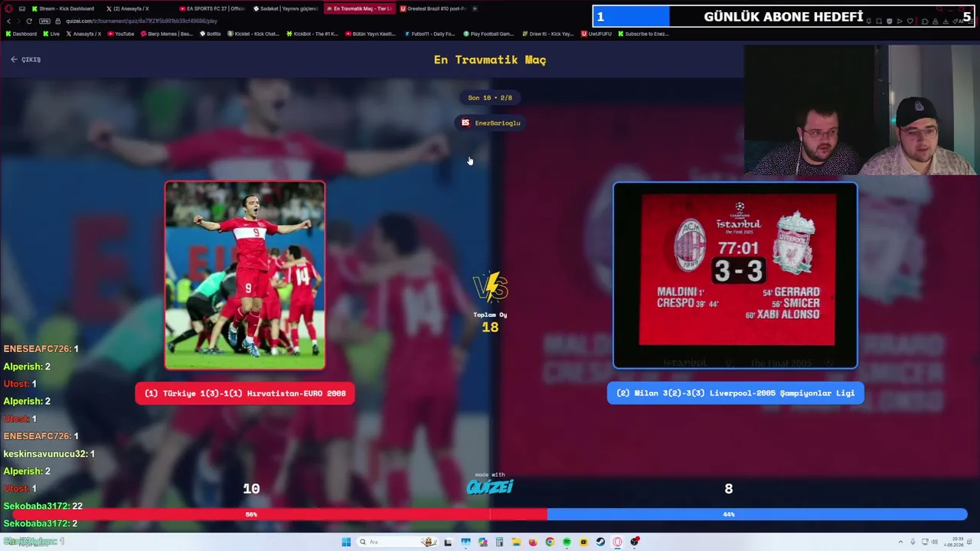Open the Draw It! - Kick bookmark
The image size is (980, 551).
pos(547,34)
